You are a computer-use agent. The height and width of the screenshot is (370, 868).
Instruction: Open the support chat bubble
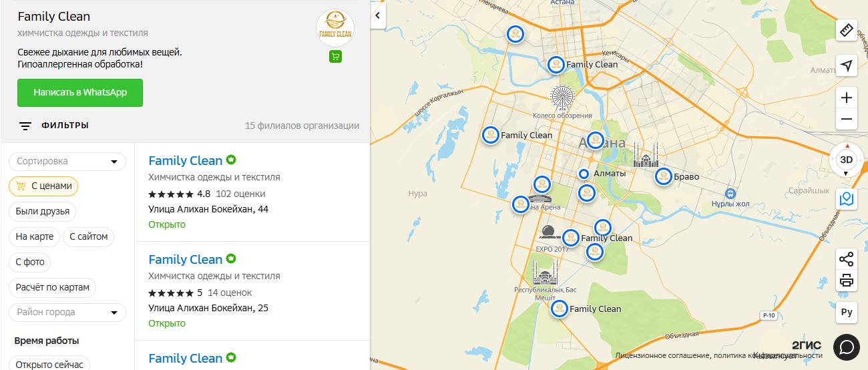tap(847, 346)
